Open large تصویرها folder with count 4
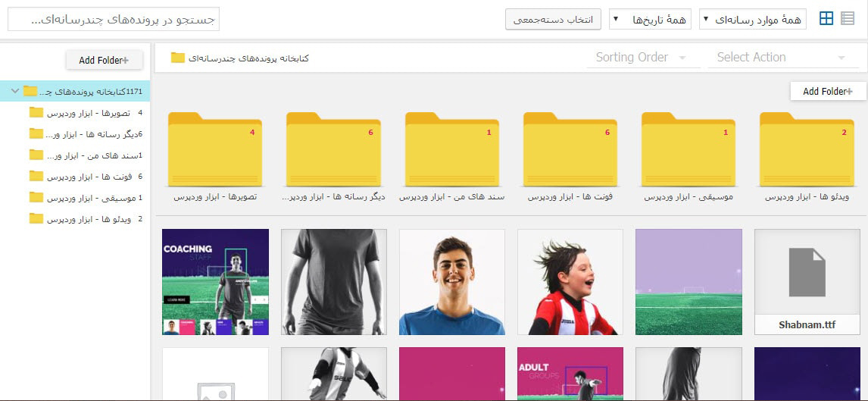The height and width of the screenshot is (401, 868). pos(215,149)
